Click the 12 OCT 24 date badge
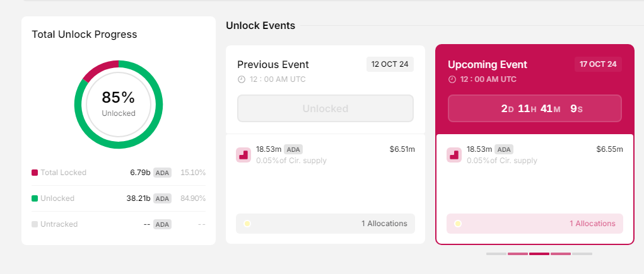 point(390,64)
